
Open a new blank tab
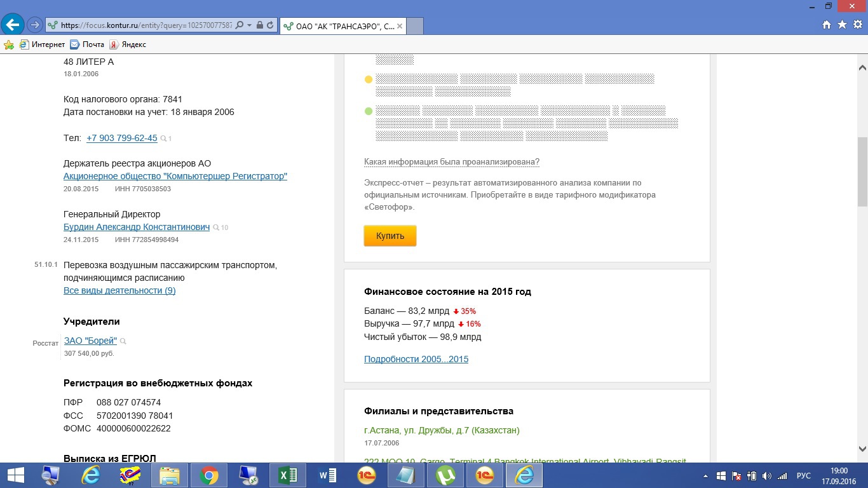[414, 26]
